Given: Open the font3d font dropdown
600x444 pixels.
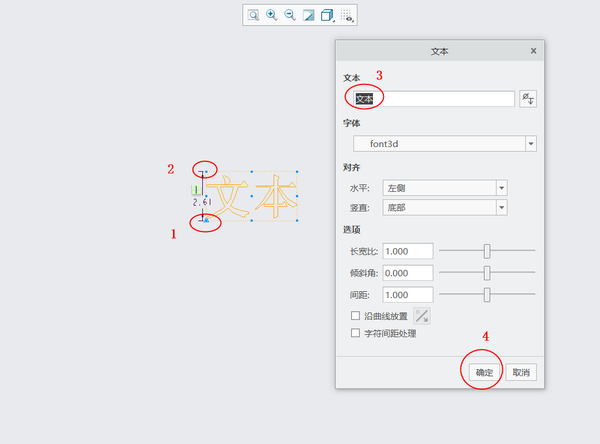Looking at the screenshot, I should click(445, 144).
